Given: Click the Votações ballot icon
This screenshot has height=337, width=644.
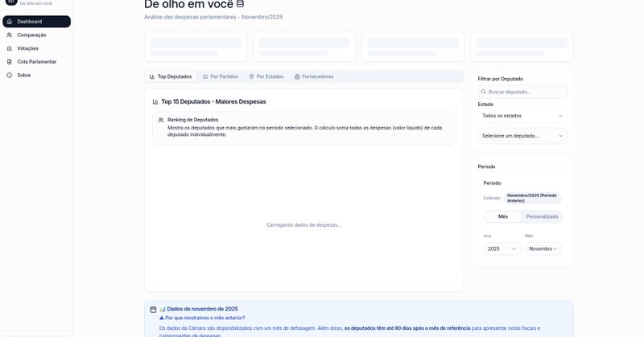Looking at the screenshot, I should tap(10, 48).
